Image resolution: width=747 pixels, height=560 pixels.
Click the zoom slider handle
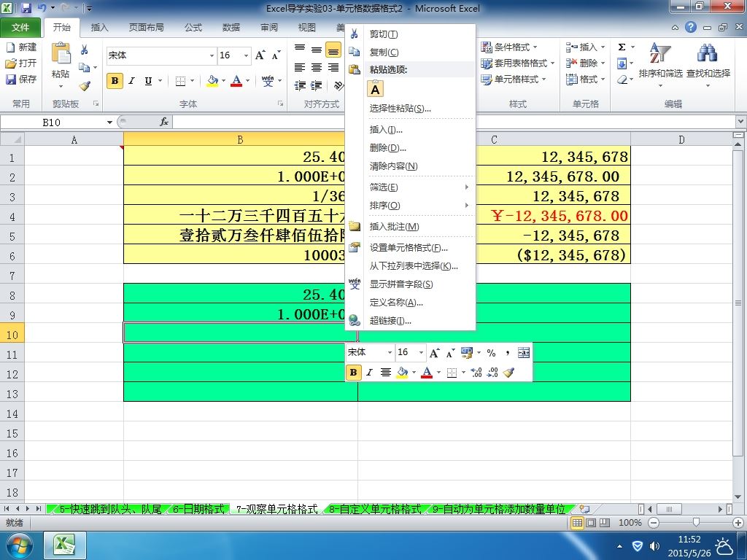click(696, 523)
